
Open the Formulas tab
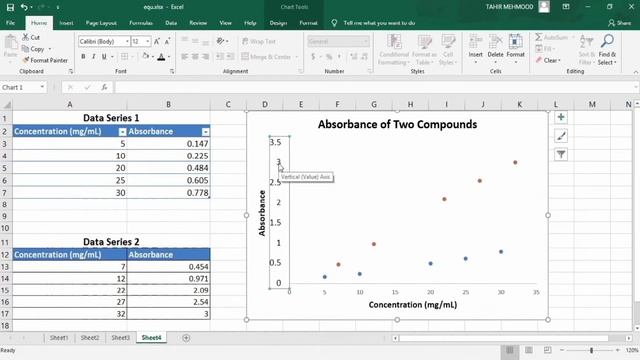(141, 23)
